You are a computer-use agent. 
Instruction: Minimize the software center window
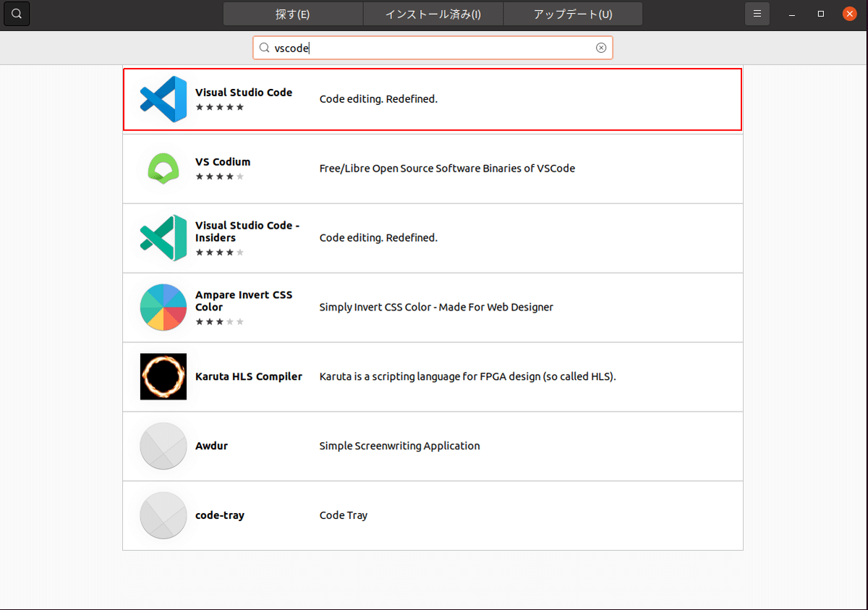click(x=792, y=14)
